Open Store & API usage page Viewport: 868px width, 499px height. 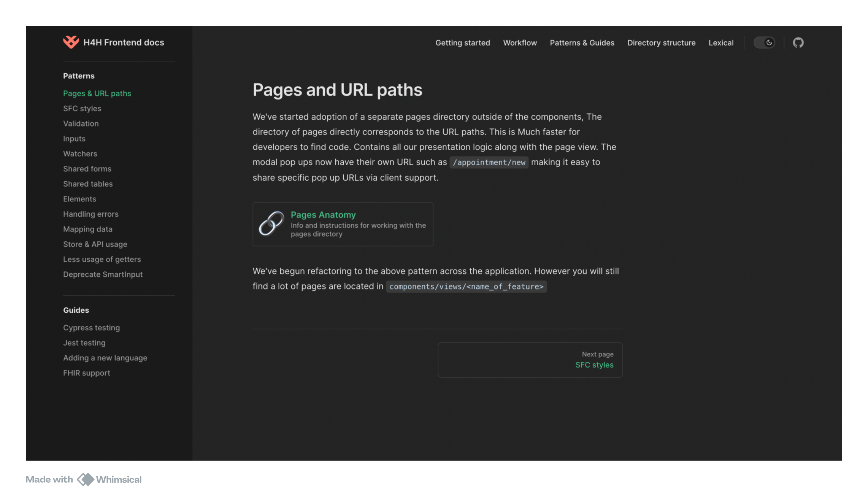pos(95,244)
